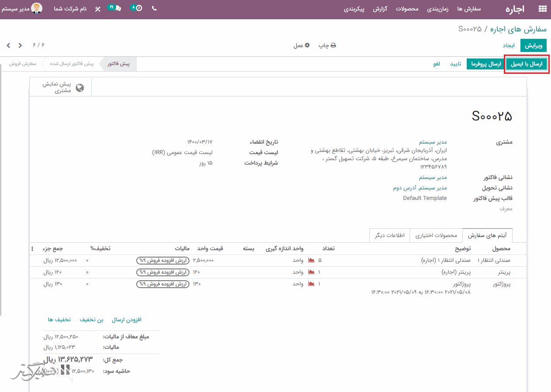Image resolution: width=551 pixels, height=392 pixels.
Task: Click the ارسال با ایمیل button
Action: 526,64
